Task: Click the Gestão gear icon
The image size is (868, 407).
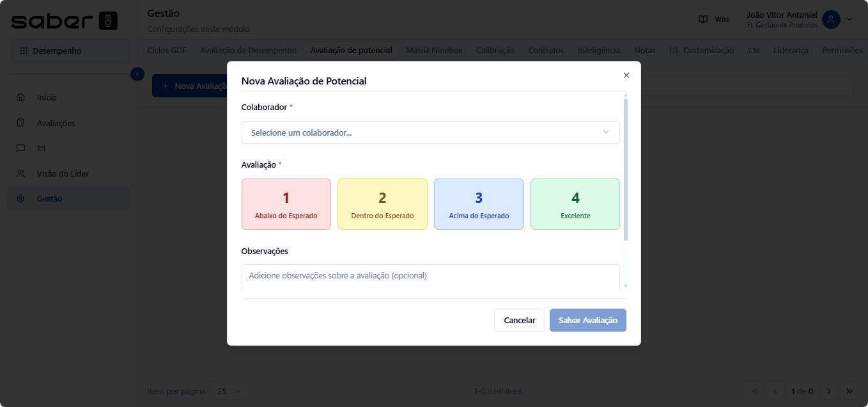Action: click(20, 199)
